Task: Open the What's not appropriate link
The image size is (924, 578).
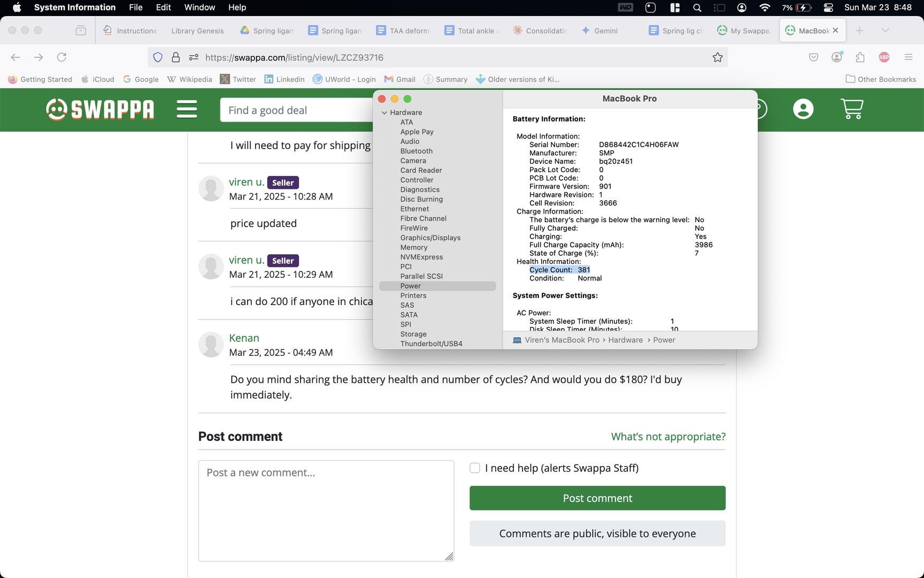Action: 668,436
